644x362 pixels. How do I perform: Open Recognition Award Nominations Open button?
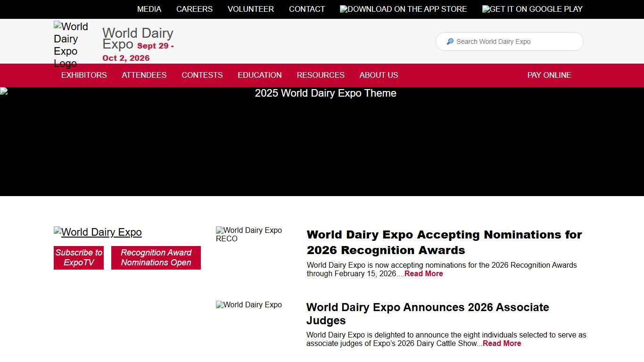pos(156,258)
